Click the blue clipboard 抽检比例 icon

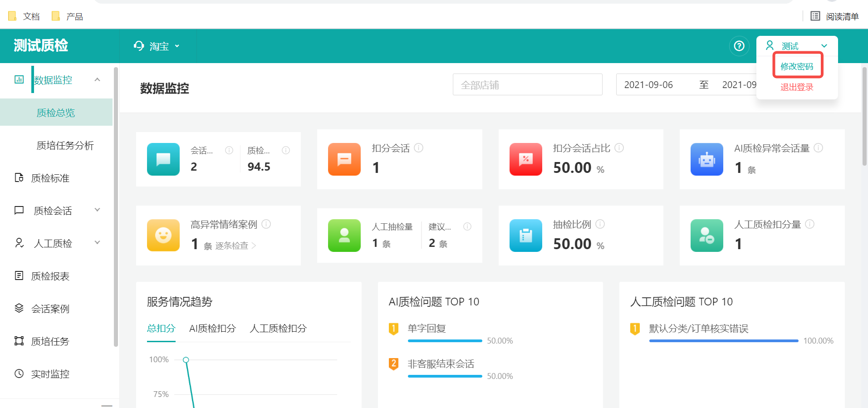click(x=526, y=236)
